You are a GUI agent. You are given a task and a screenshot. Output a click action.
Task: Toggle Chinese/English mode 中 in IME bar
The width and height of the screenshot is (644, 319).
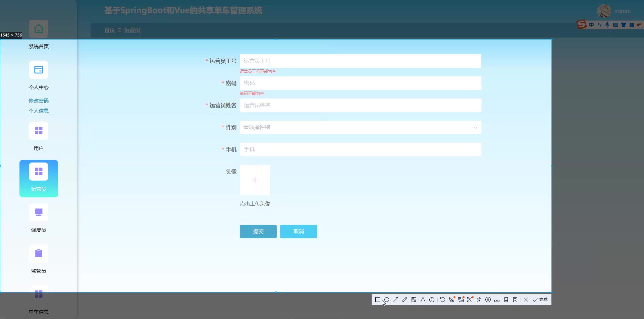click(x=591, y=25)
